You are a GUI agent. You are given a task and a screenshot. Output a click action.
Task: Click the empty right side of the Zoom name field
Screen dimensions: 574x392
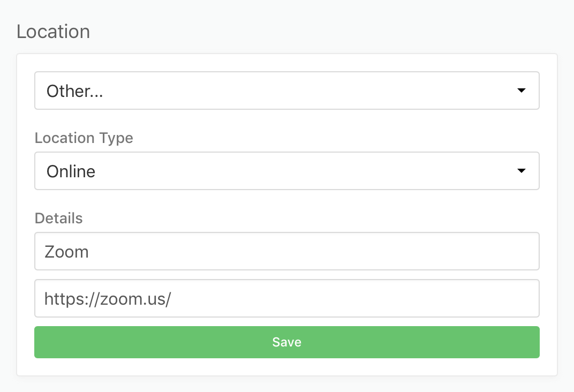428,251
